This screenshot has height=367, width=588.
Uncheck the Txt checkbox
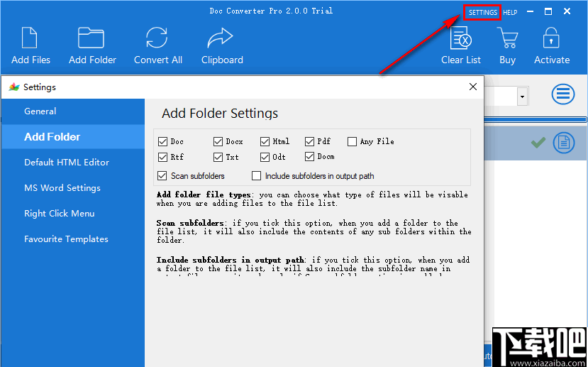pos(218,157)
